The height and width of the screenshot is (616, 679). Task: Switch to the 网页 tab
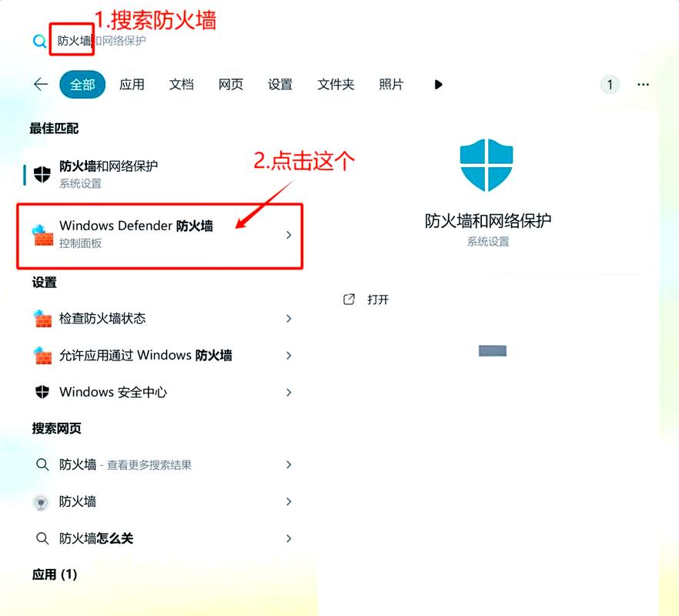230,85
